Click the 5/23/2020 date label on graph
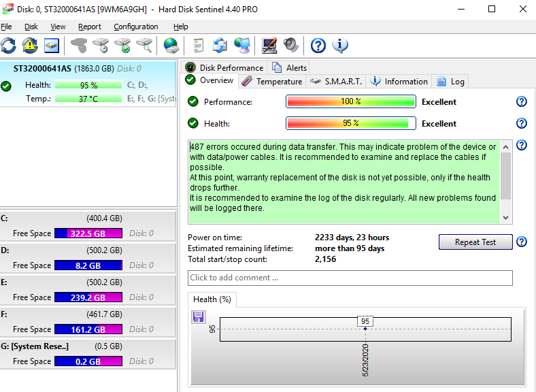 pyautogui.click(x=365, y=360)
